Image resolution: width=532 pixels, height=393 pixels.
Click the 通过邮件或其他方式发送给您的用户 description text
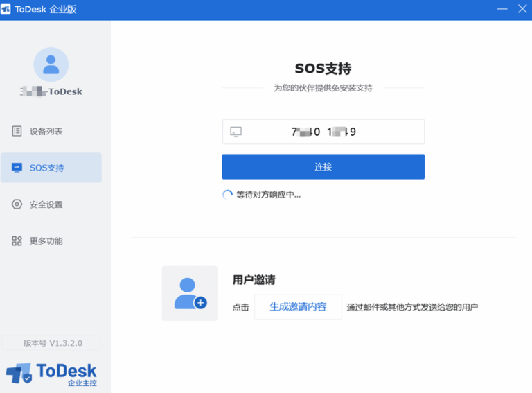pos(412,307)
